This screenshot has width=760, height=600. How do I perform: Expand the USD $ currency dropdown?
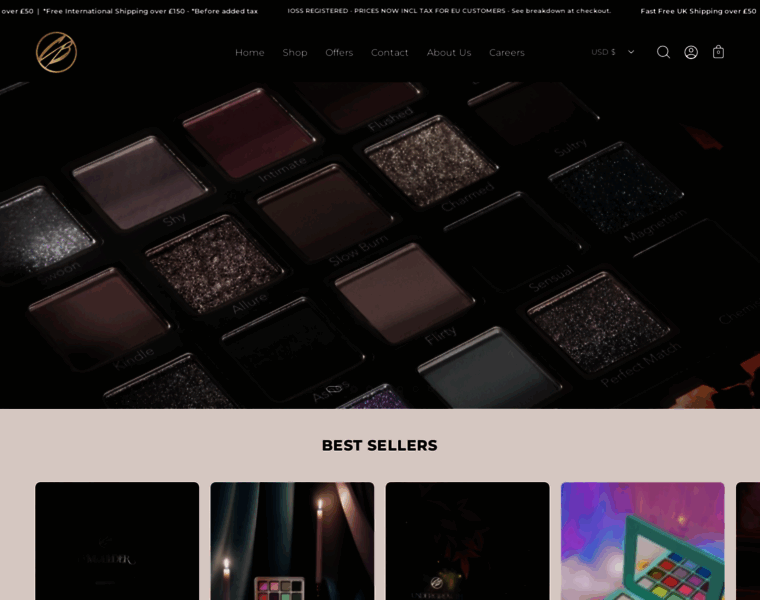[x=613, y=52]
